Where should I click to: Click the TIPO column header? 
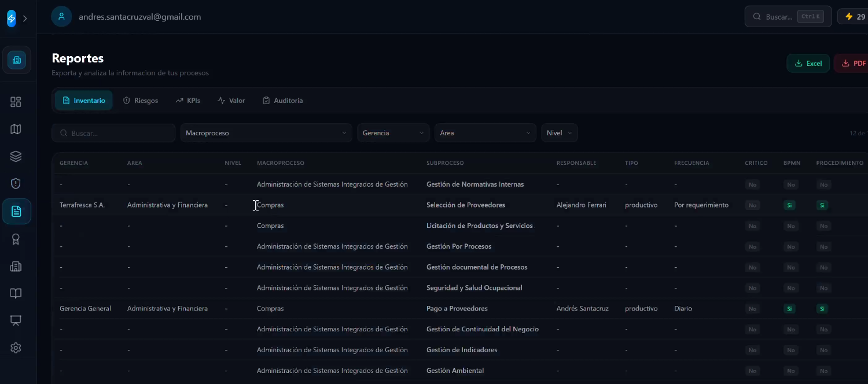631,163
